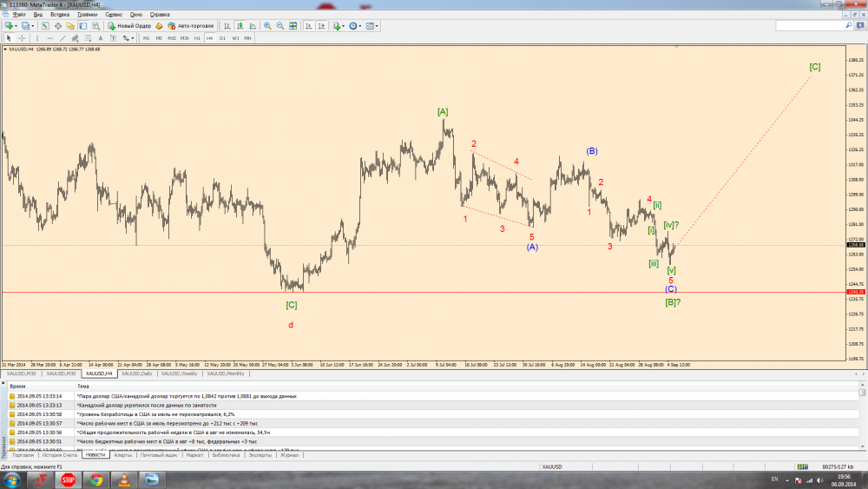
Task: Open the Сервис menu
Action: (x=114, y=15)
